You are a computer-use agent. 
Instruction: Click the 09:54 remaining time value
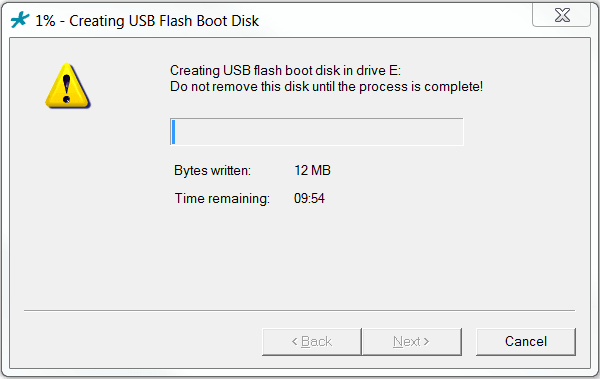pos(309,198)
